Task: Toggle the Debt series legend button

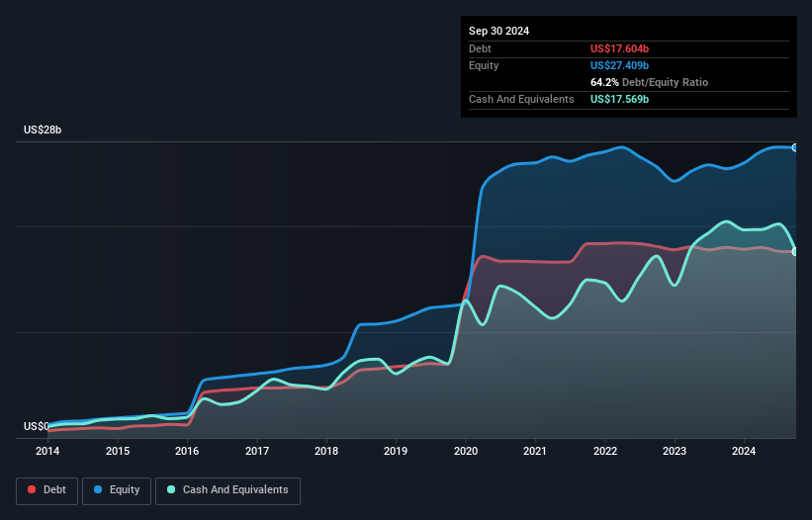Action: click(x=47, y=490)
